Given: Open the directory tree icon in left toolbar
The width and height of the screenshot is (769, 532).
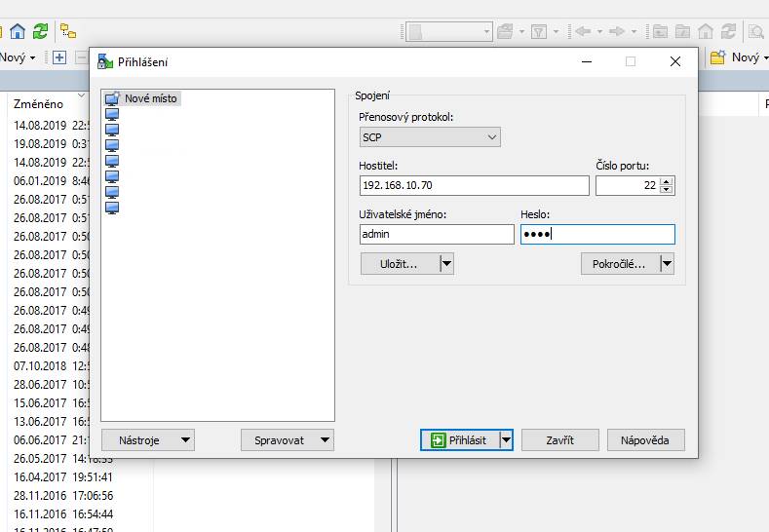Looking at the screenshot, I should pyautogui.click(x=68, y=31).
